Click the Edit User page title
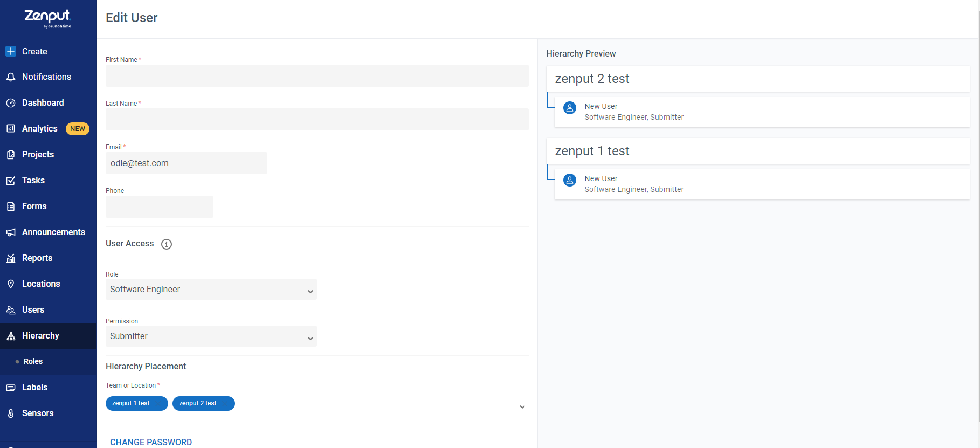The height and width of the screenshot is (448, 980). click(132, 18)
